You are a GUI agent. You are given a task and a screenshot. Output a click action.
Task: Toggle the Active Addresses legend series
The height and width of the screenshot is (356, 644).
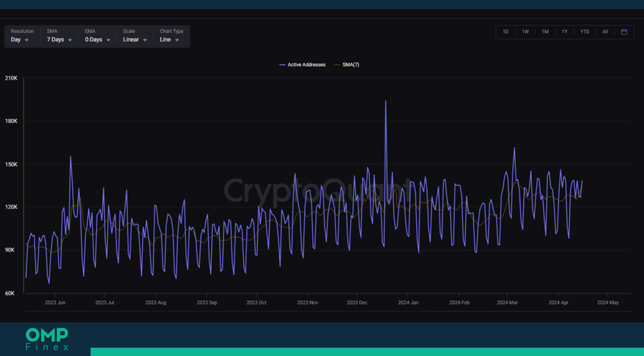click(302, 65)
